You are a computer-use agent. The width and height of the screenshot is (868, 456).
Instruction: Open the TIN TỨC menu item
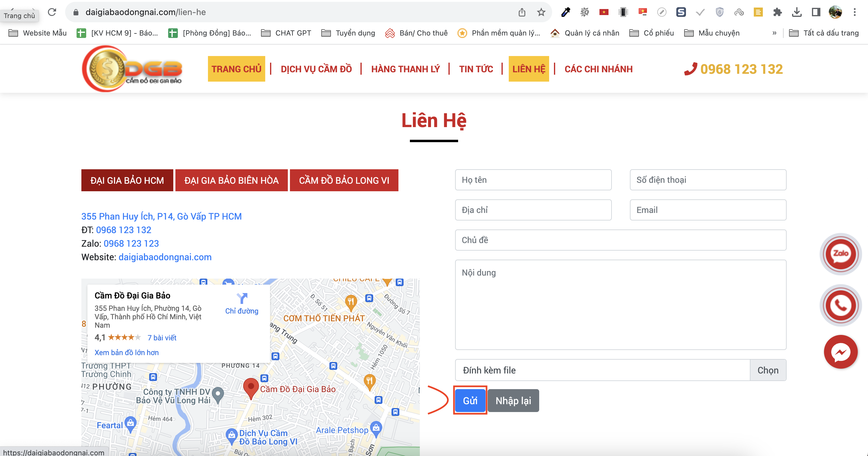point(476,69)
